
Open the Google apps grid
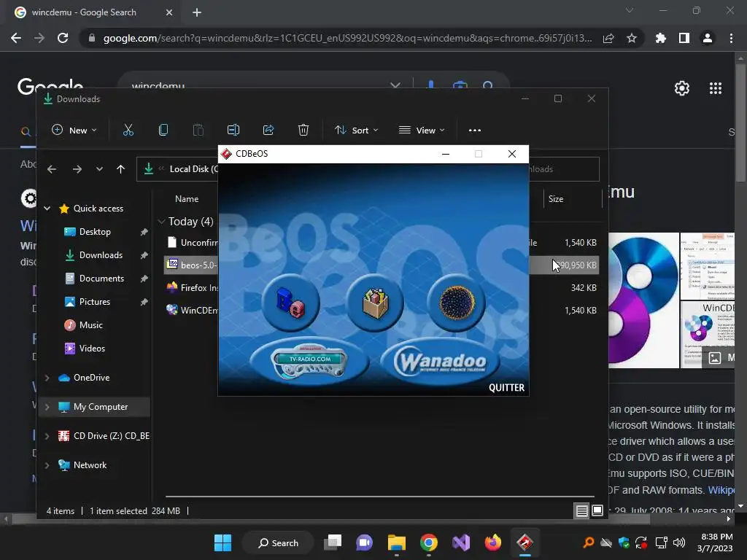coord(716,88)
